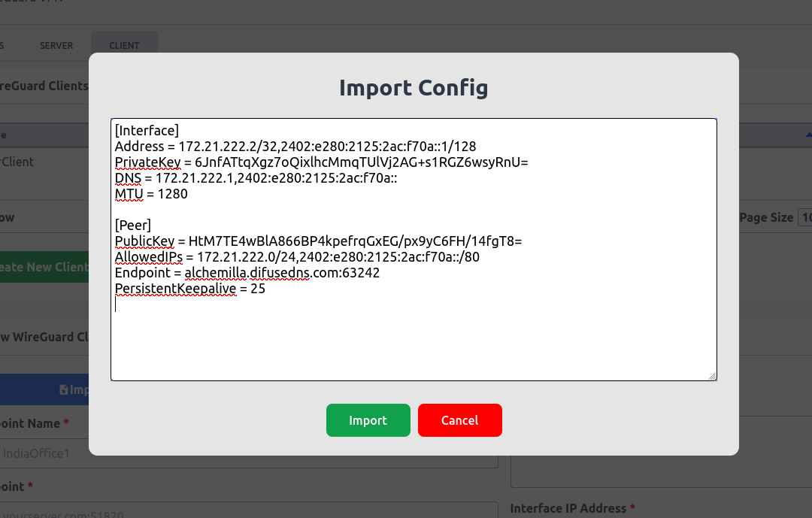The height and width of the screenshot is (518, 812).
Task: Click the PrivateKey line in config
Action: (321, 162)
